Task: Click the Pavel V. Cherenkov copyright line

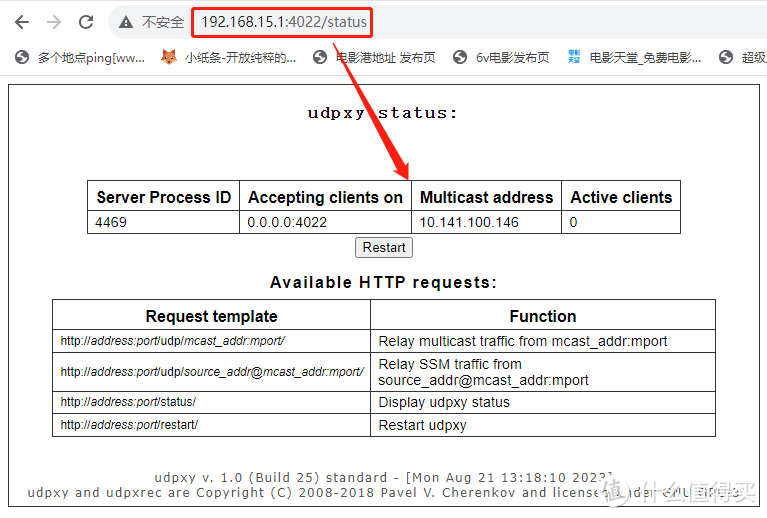Action: tap(384, 493)
